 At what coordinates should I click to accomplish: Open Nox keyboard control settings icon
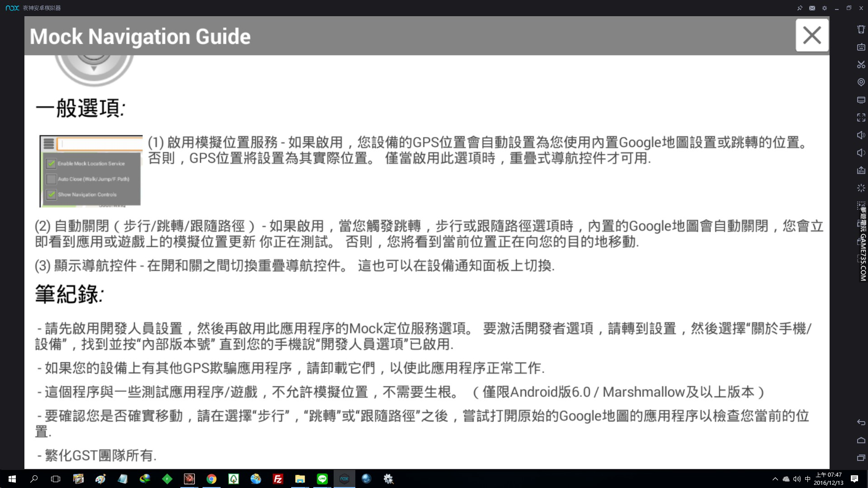pyautogui.click(x=861, y=47)
